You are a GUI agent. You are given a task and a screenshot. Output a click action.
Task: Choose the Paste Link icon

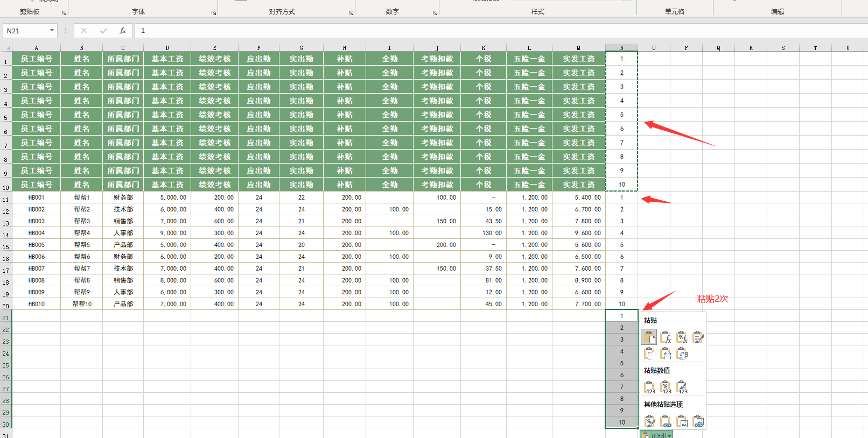[x=666, y=421]
